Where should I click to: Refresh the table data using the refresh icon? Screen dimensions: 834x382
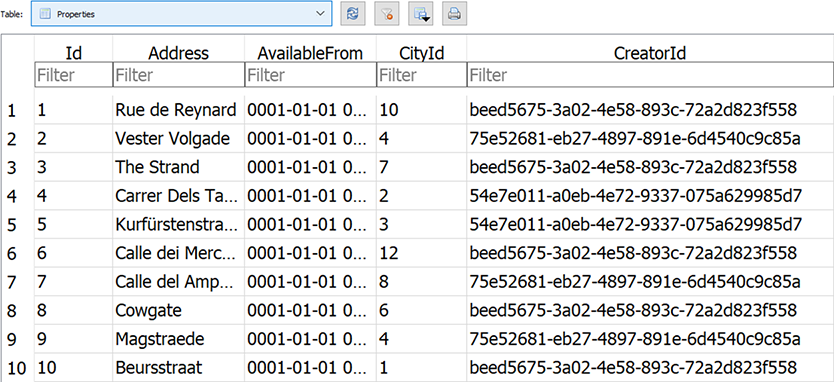pos(352,14)
